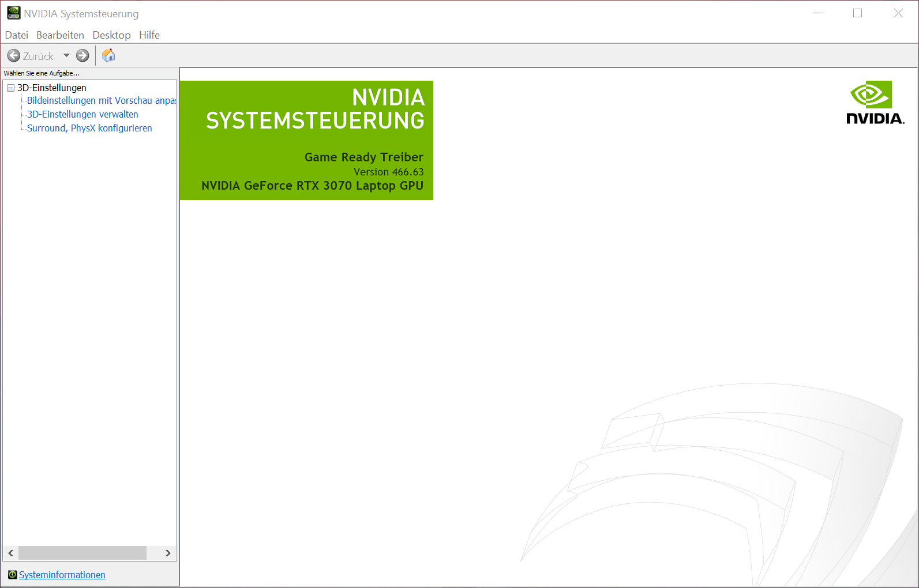Click the Systeminformationen icon at bottom left
Screen dimensions: 919x588
[13, 575]
